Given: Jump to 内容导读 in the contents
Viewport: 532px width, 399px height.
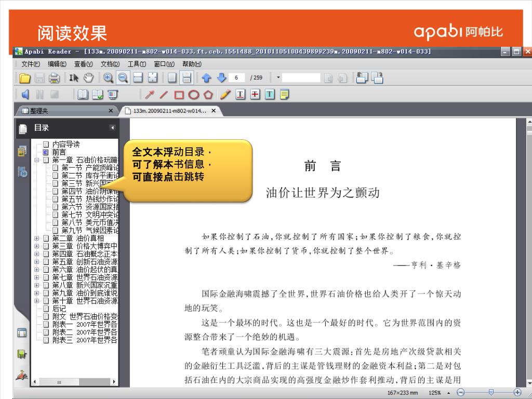Looking at the screenshot, I should pyautogui.click(x=66, y=144).
